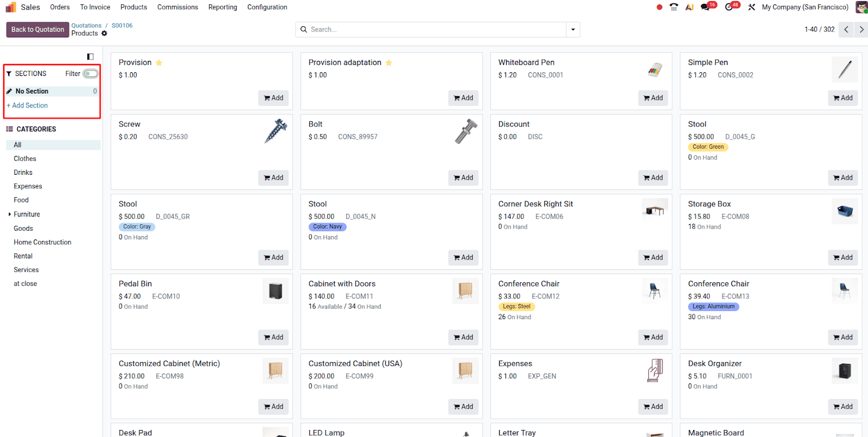The height and width of the screenshot is (437, 868).
Task: Click inside the Search input field
Action: [x=434, y=29]
